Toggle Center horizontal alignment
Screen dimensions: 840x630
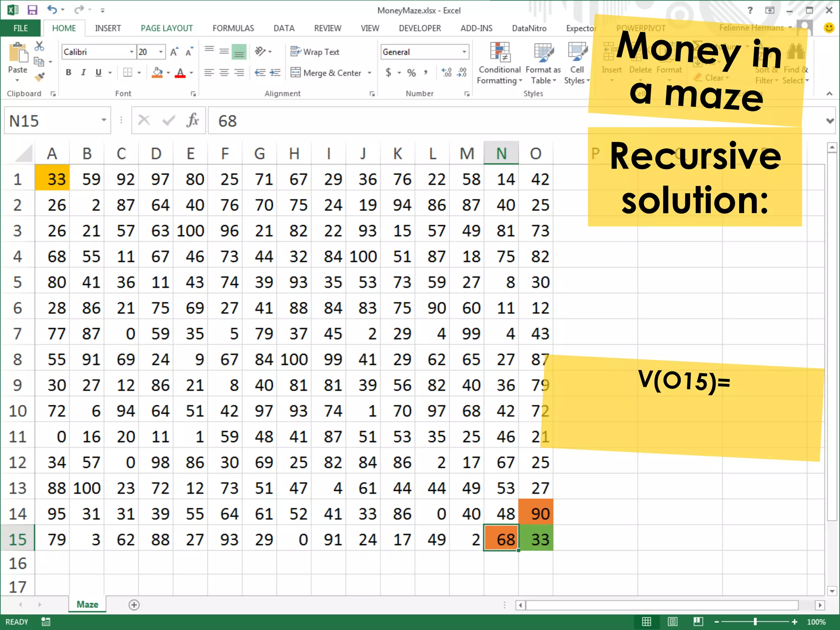pos(224,73)
